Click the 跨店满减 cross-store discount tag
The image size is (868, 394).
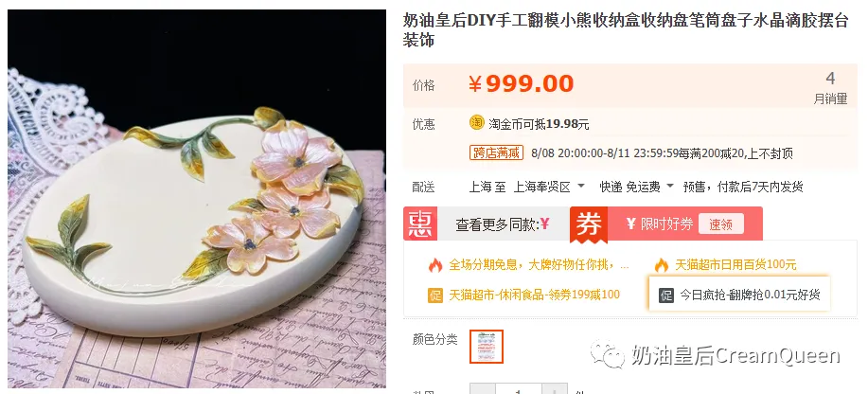(497, 152)
